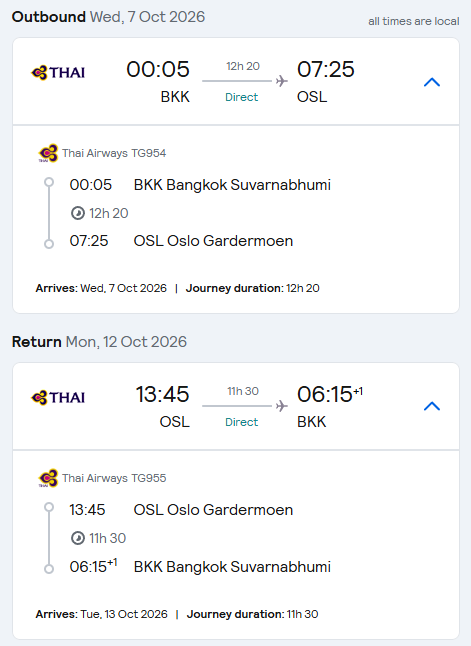This screenshot has height=646, width=471.
Task: Click the THAI logo in outbound summary
Action: pos(58,73)
